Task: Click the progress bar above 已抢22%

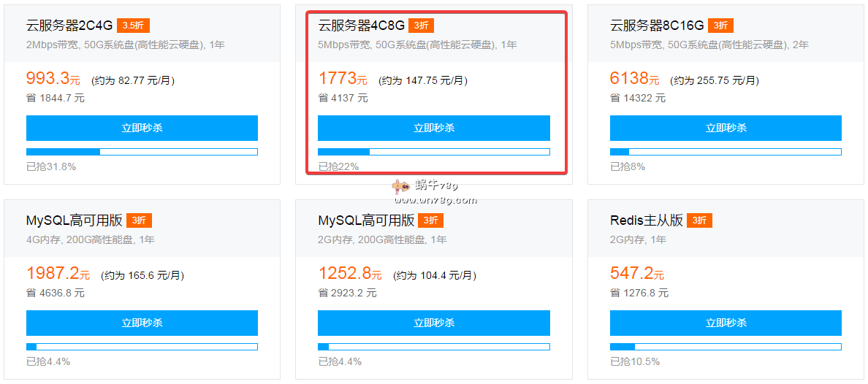Action: [433, 152]
